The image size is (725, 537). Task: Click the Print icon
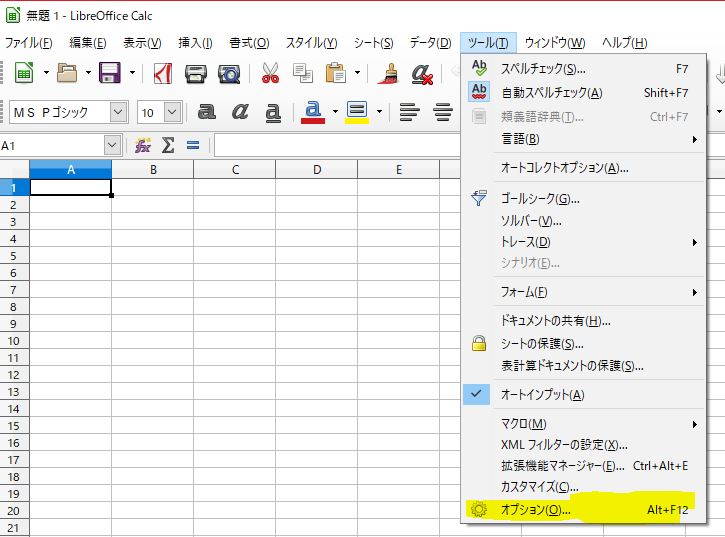[196, 74]
